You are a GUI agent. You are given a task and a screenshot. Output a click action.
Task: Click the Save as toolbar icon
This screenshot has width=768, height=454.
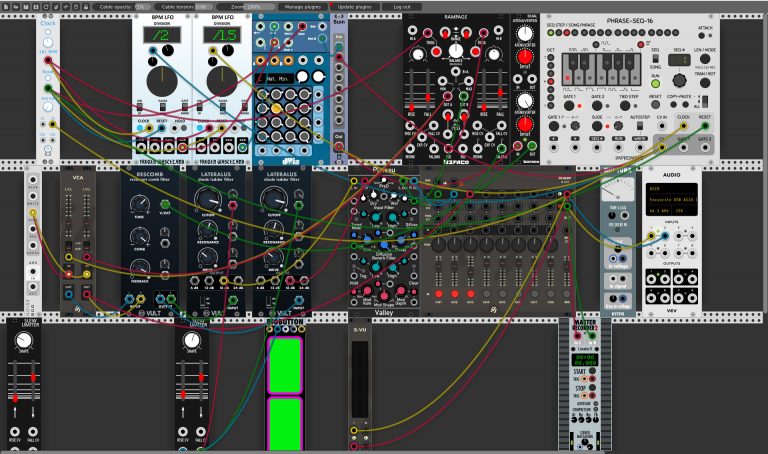[x=36, y=6]
